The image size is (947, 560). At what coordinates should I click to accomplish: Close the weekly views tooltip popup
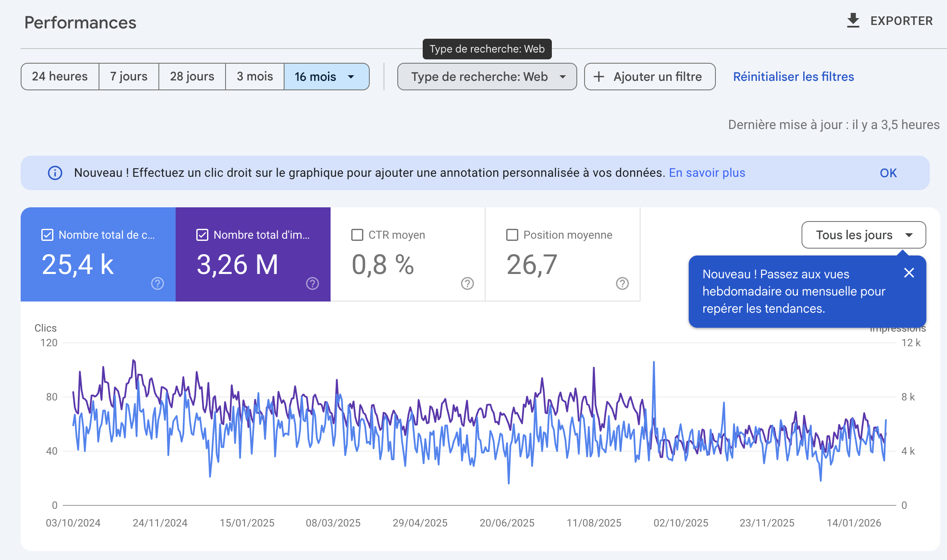pos(909,273)
